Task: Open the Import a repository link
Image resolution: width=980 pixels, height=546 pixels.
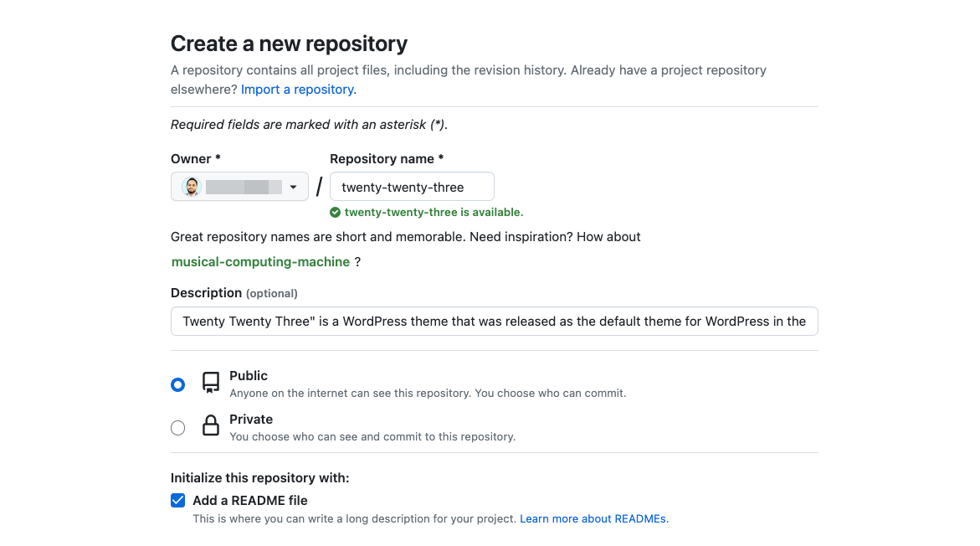Action: [x=299, y=90]
